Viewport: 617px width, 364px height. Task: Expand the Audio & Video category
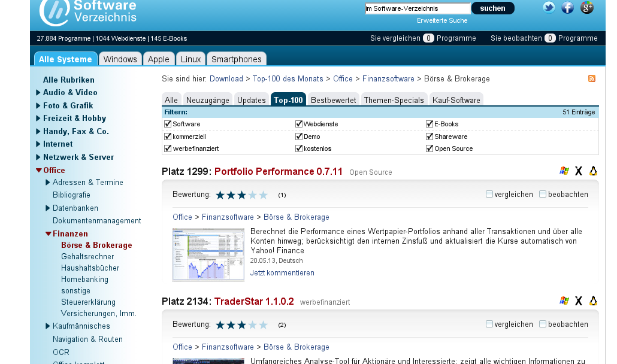pyautogui.click(x=38, y=93)
